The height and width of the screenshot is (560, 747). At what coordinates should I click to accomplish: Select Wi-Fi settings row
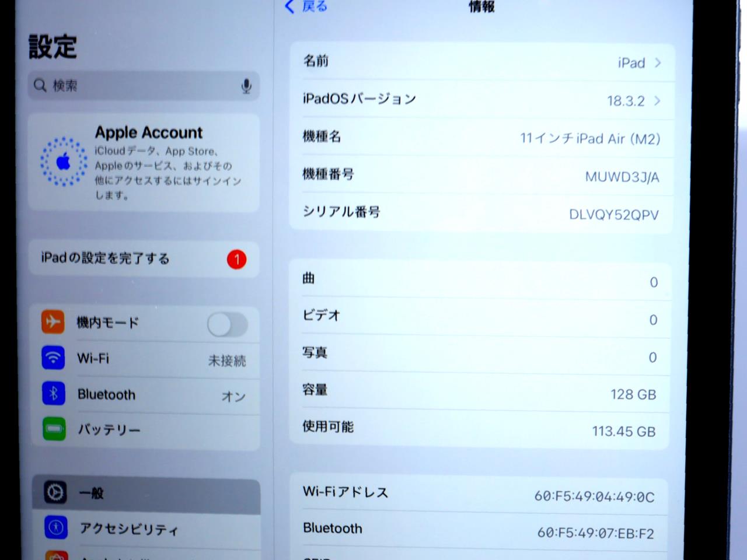145,358
